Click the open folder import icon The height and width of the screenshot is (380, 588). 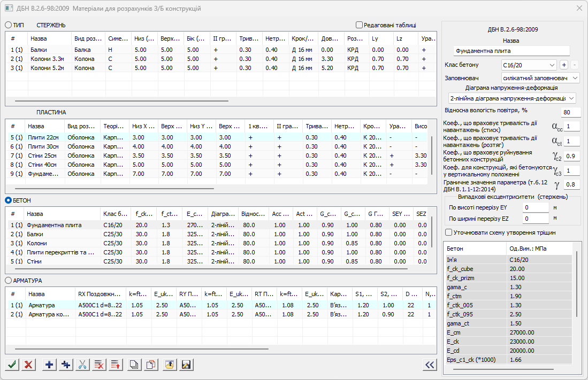(x=169, y=365)
